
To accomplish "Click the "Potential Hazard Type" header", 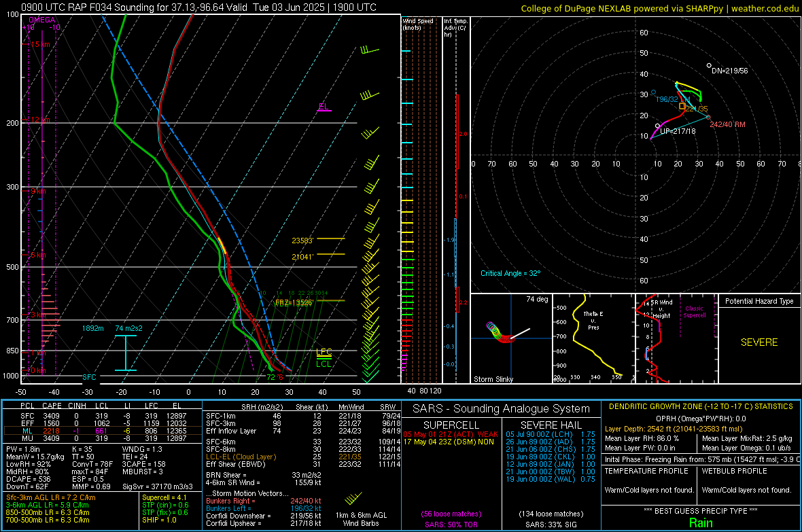I will [x=759, y=301].
